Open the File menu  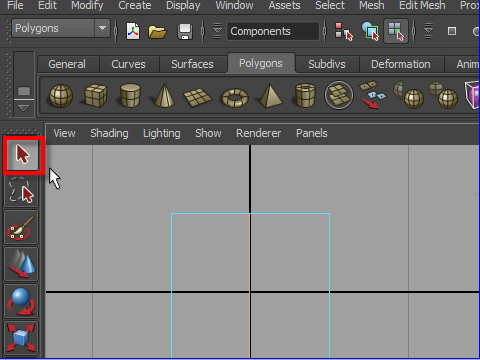pos(15,5)
